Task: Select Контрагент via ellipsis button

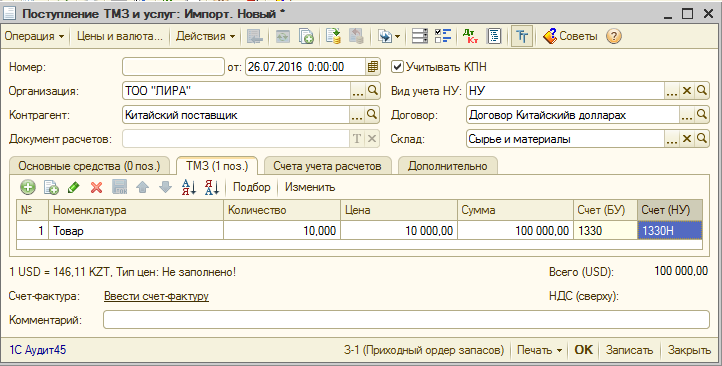Action: click(x=357, y=115)
